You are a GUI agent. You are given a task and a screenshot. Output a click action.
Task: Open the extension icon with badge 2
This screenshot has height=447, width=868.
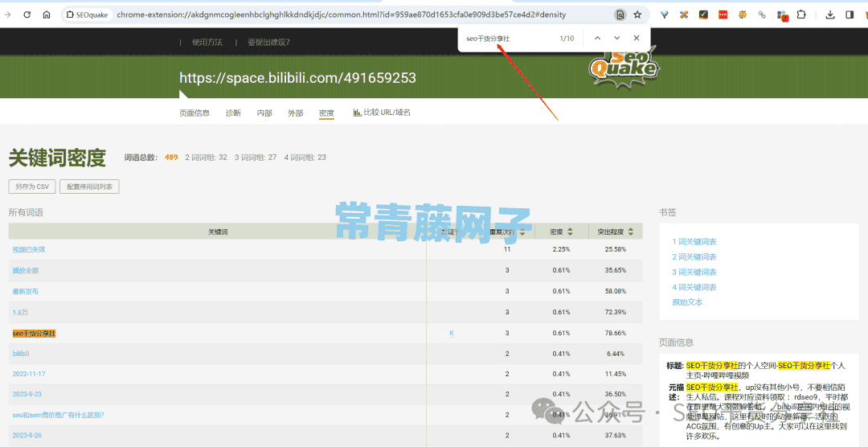tap(782, 15)
